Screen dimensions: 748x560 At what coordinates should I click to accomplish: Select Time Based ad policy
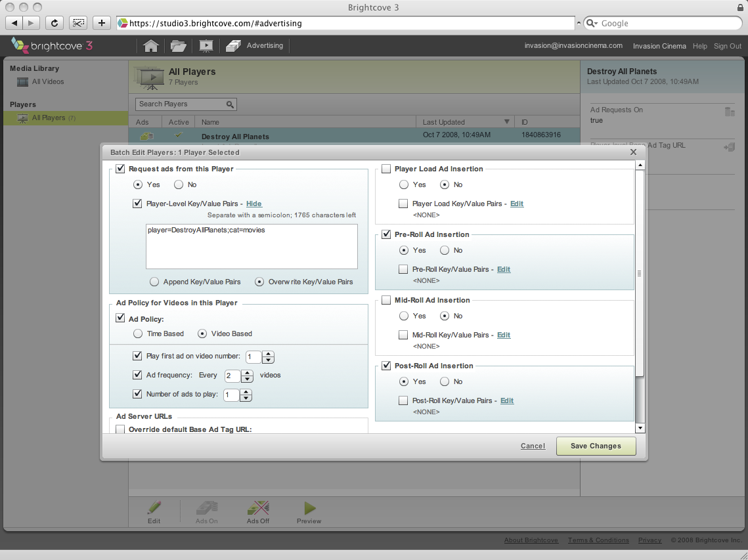(138, 334)
